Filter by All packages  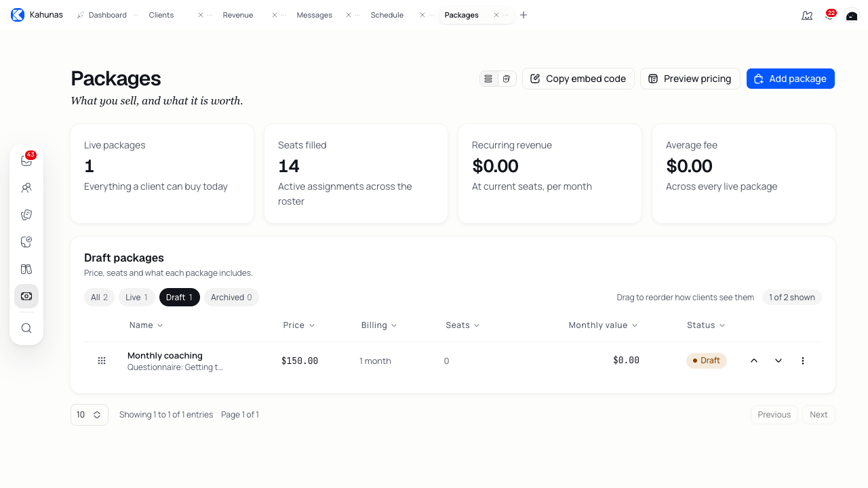click(x=99, y=298)
